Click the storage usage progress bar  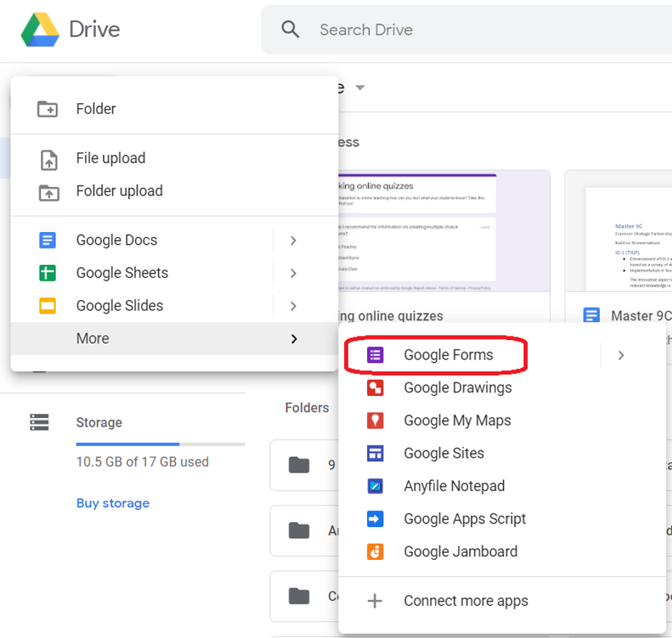coord(160,444)
